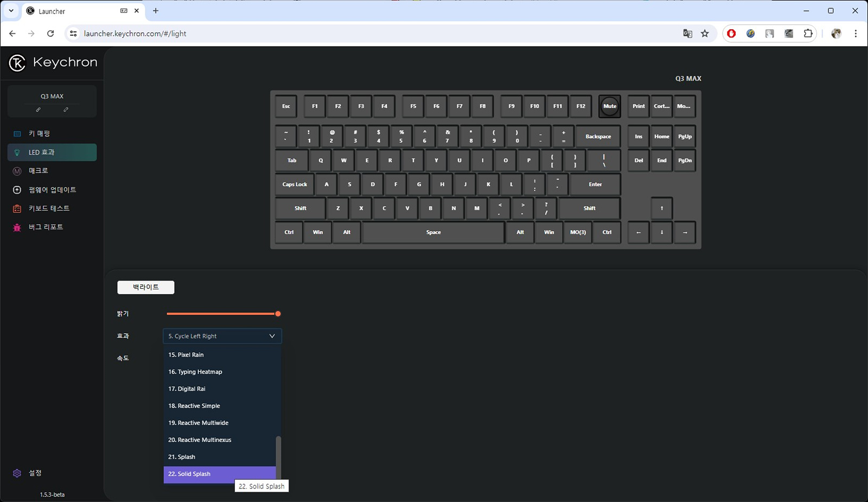This screenshot has width=868, height=502.
Task: Collapse the 효과 effect dropdown showing Cycle Left Right
Action: (x=222, y=336)
